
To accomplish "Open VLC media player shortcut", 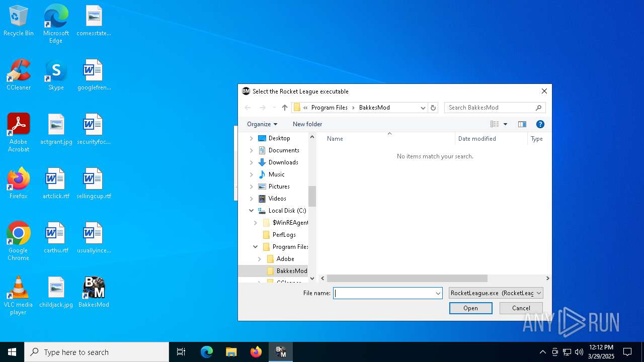I will coord(19,296).
